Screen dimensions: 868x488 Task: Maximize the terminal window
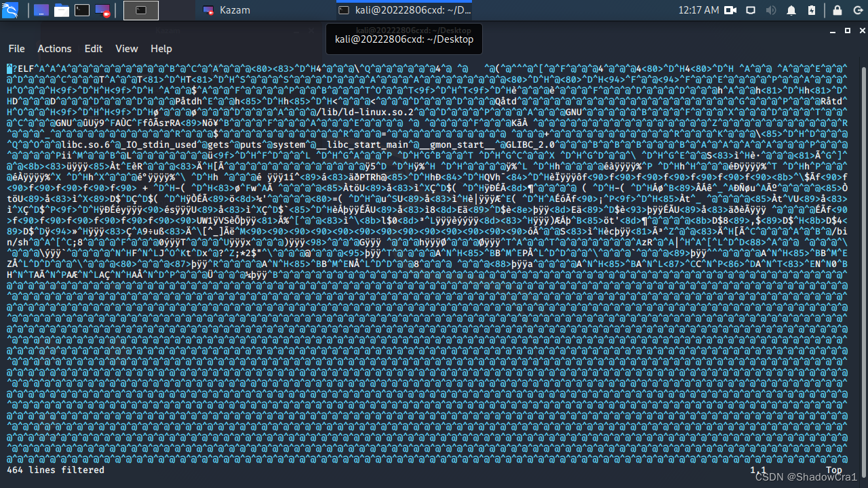847,30
